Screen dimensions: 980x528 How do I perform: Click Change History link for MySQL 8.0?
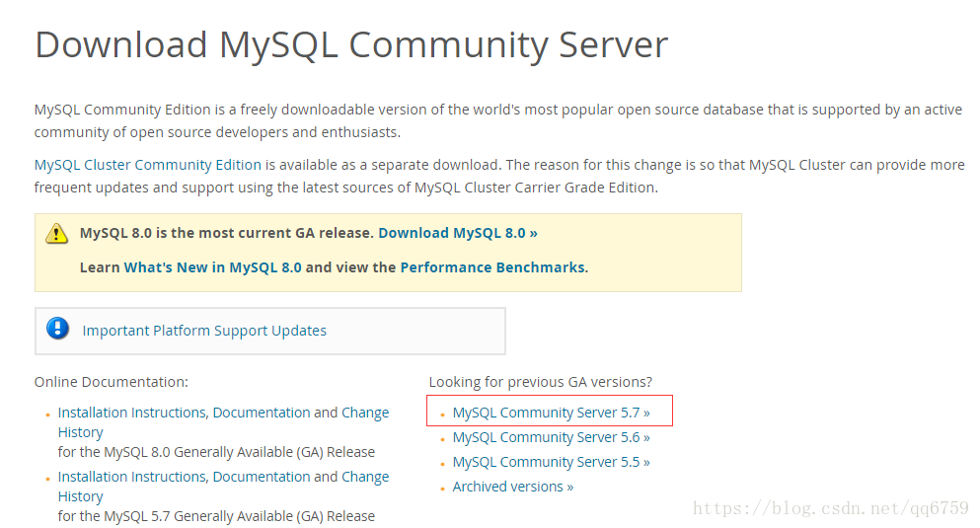pyautogui.click(x=365, y=414)
